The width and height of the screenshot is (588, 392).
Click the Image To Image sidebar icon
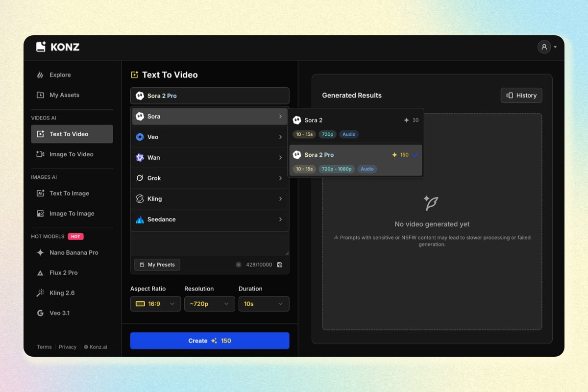pos(40,214)
